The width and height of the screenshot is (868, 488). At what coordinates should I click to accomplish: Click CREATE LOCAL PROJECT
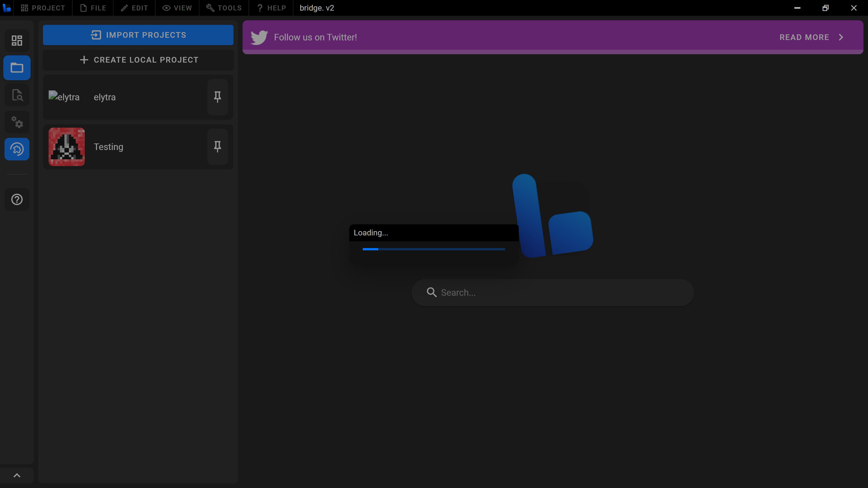(x=138, y=60)
